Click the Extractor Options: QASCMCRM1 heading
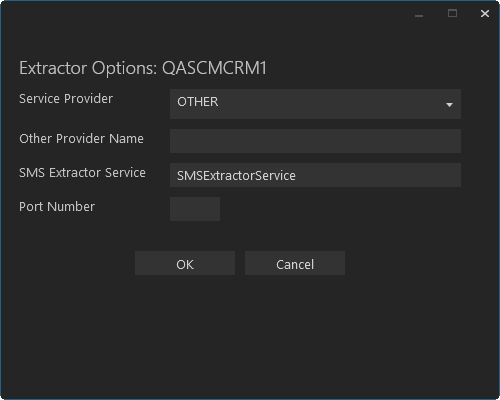The height and width of the screenshot is (400, 500). [x=143, y=68]
